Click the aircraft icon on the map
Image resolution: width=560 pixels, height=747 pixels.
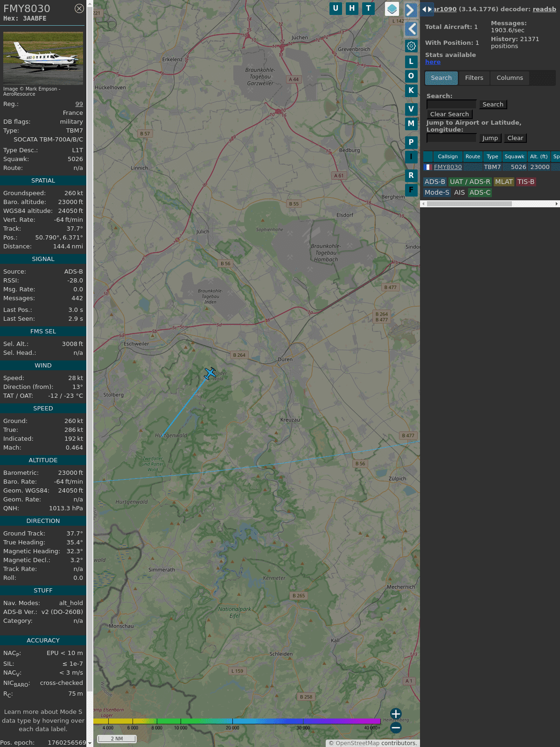pyautogui.click(x=210, y=373)
